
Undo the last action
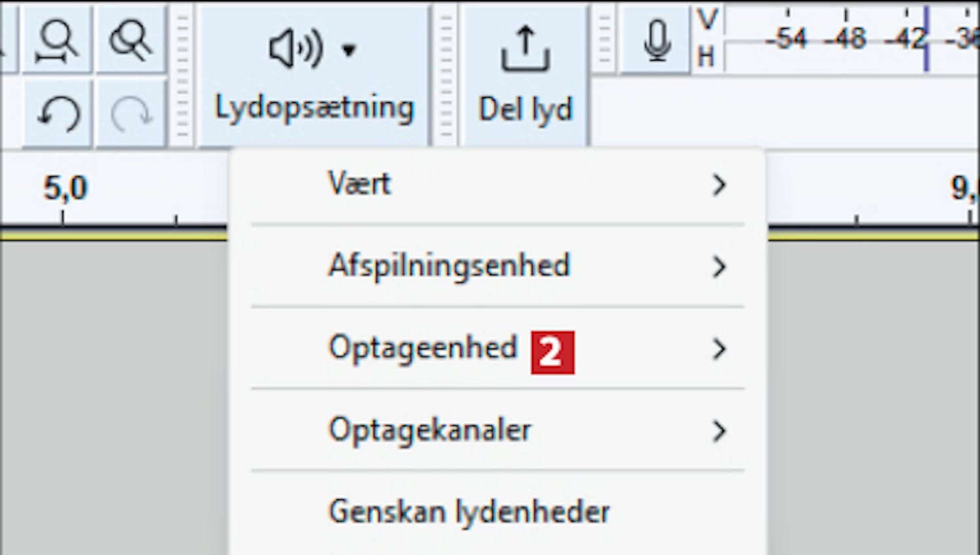pos(57,114)
